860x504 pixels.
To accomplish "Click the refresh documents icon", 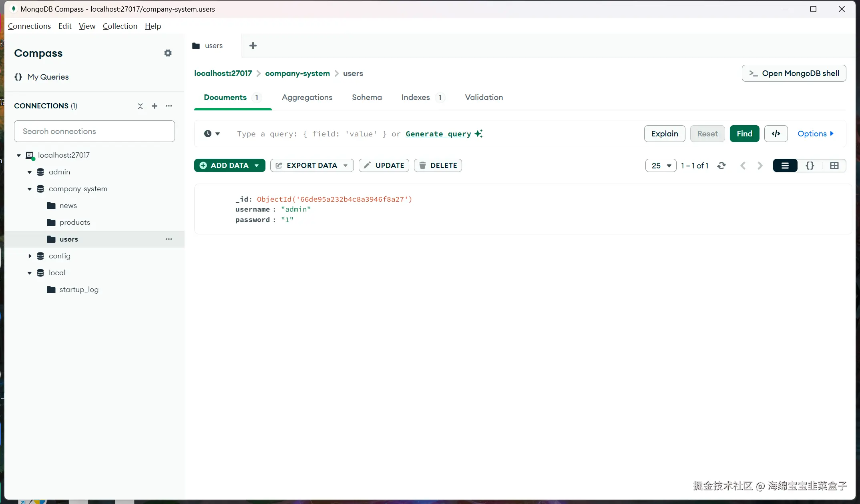I will (721, 166).
